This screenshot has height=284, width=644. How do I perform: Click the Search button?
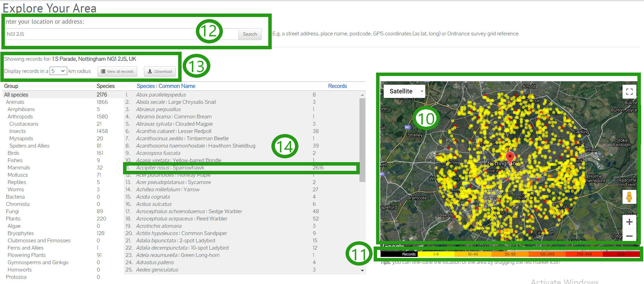(x=250, y=34)
